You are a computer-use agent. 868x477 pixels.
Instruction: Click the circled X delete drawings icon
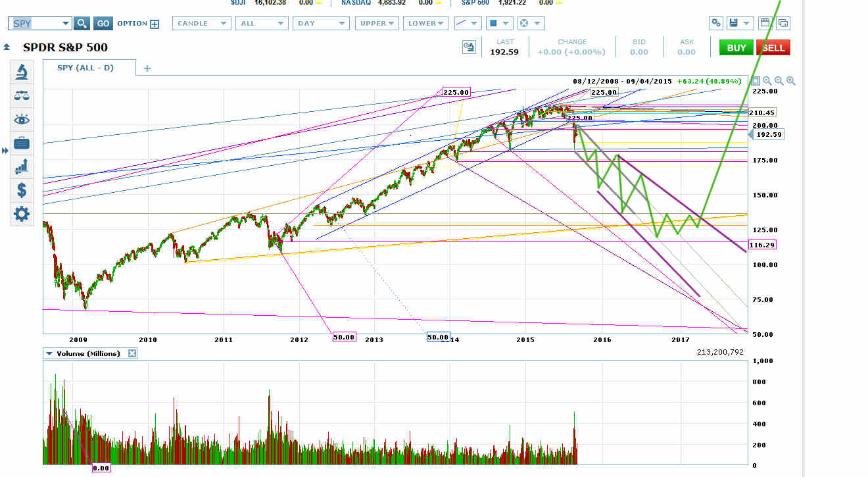[525, 23]
